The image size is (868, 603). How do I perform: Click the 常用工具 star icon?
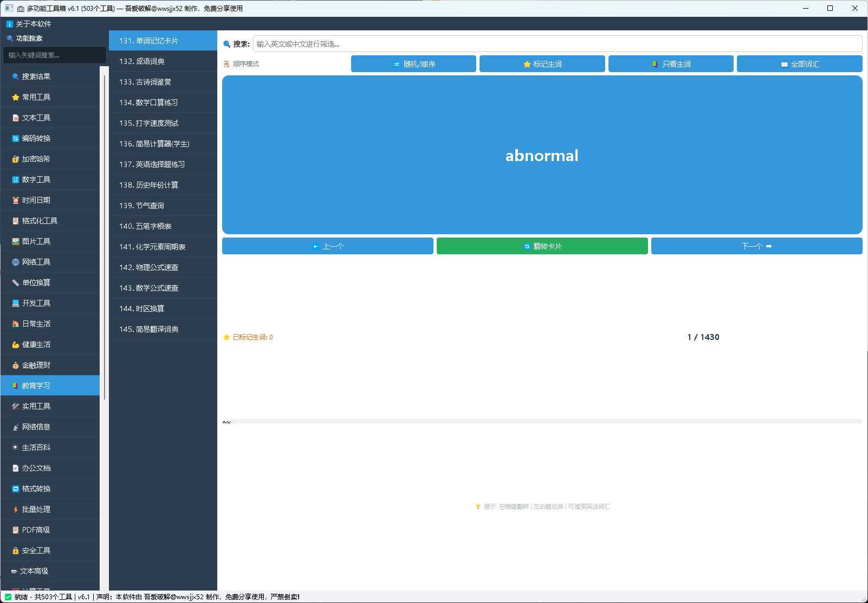click(x=16, y=97)
